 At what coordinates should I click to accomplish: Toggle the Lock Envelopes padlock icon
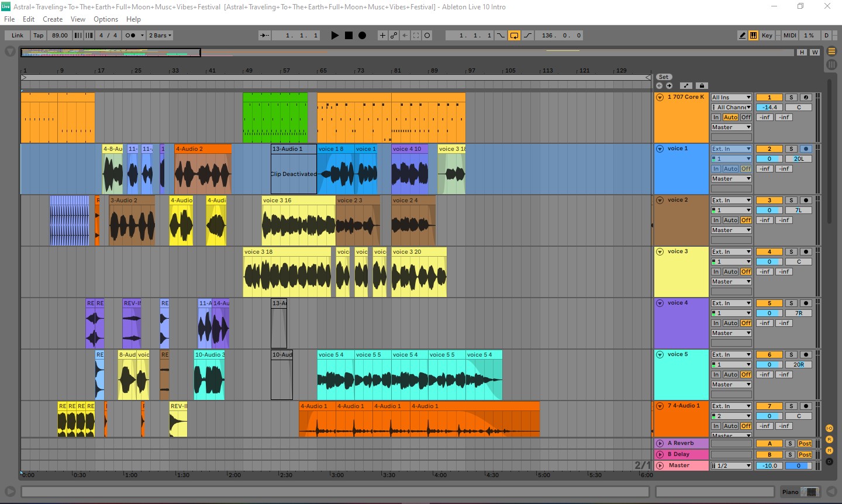click(x=702, y=86)
